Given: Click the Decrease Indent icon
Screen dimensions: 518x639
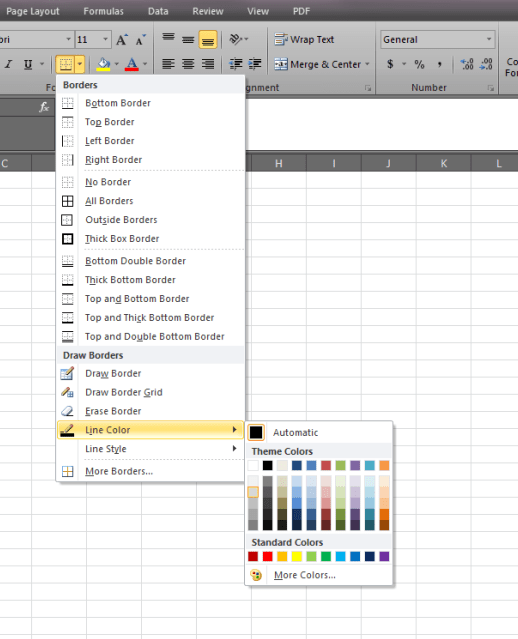Looking at the screenshot, I should point(236,64).
